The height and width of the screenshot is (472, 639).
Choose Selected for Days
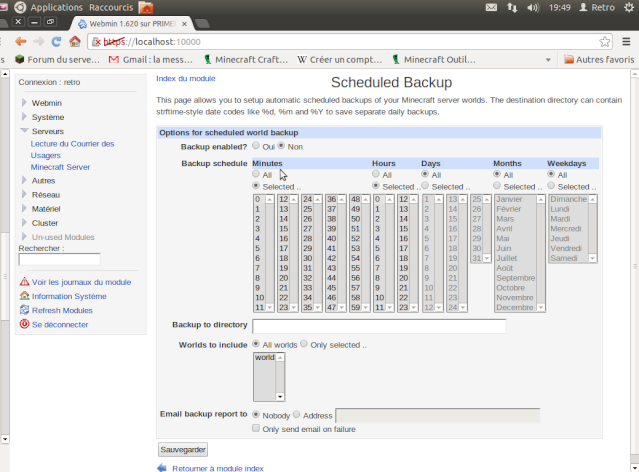click(425, 186)
